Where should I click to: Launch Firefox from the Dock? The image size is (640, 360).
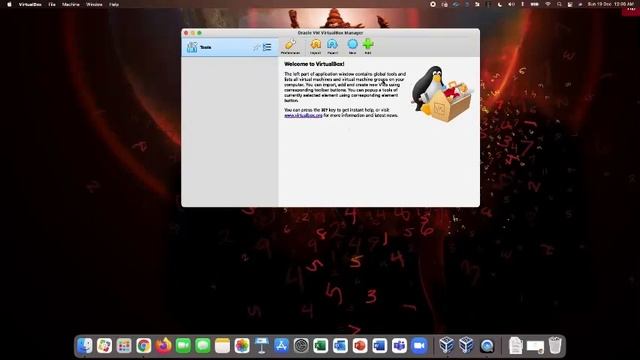click(163, 346)
